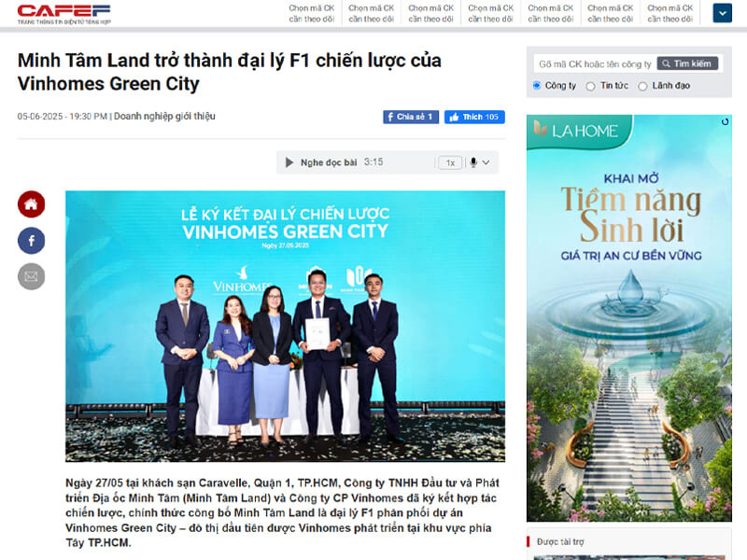
Task: Click the first Chọn mã CK slot
Action: (x=312, y=14)
